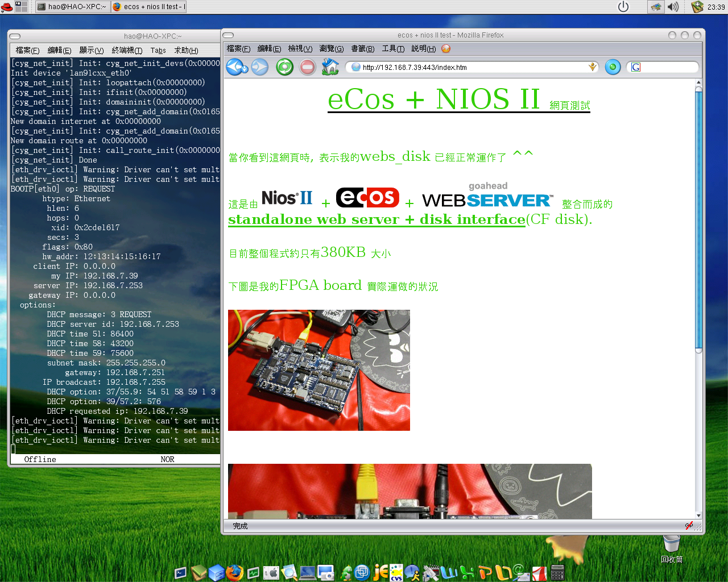Focus the URL address field
This screenshot has width=728, height=582.
coord(472,67)
